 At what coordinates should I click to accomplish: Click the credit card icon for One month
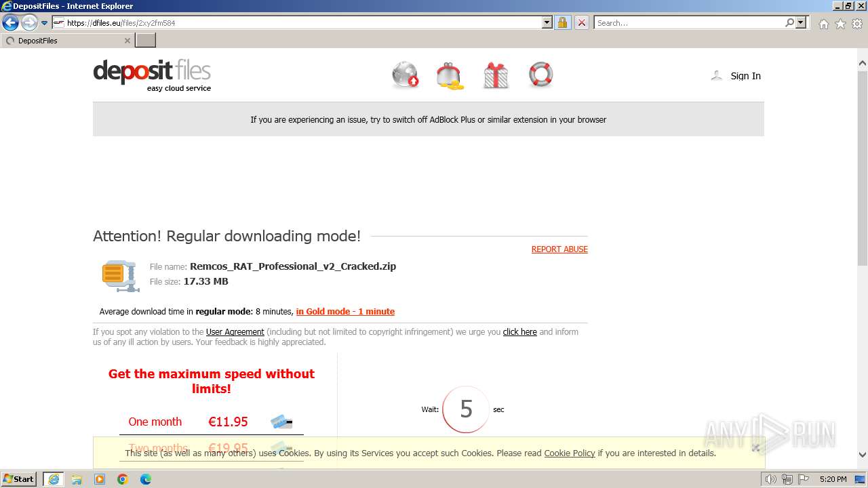(281, 422)
